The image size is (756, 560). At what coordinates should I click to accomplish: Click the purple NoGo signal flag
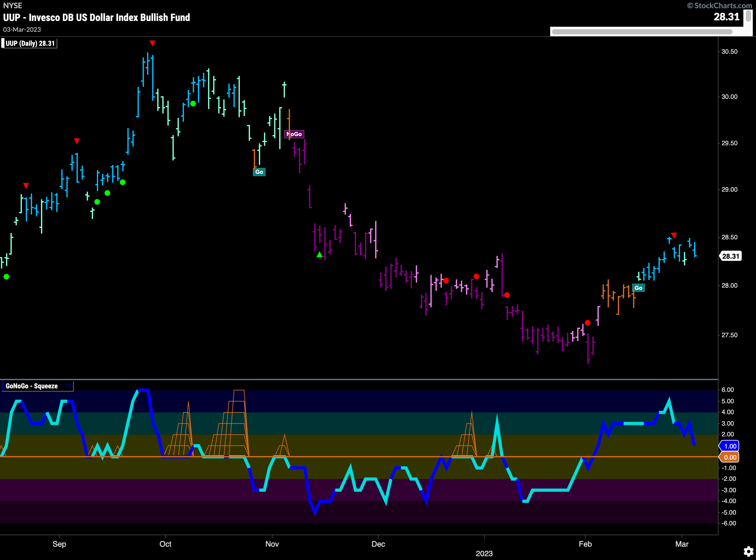pos(294,134)
